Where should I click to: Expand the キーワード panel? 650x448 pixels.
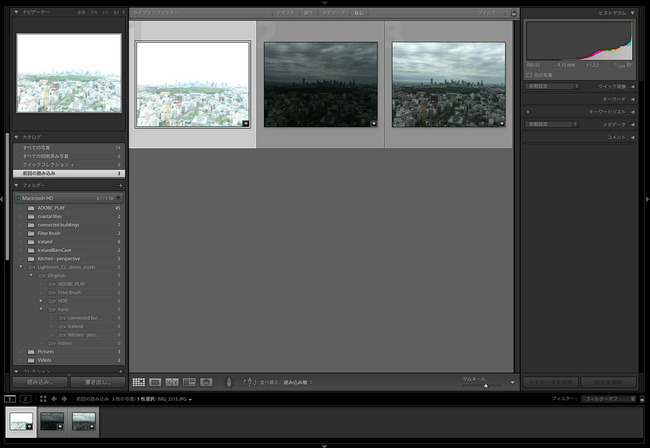[633, 99]
